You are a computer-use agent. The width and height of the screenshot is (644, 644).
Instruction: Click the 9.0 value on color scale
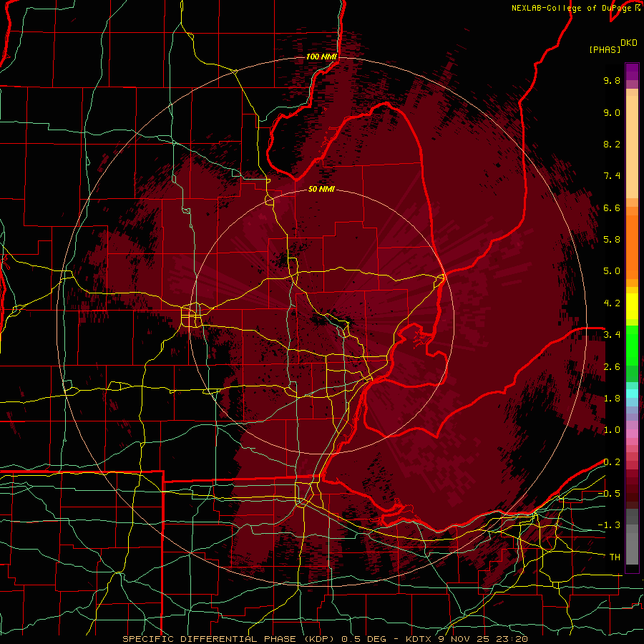pos(612,112)
